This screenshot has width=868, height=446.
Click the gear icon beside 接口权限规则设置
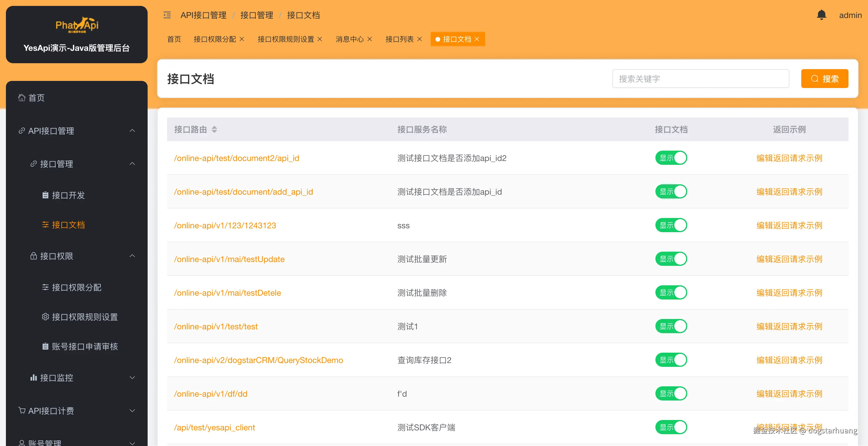(45, 317)
